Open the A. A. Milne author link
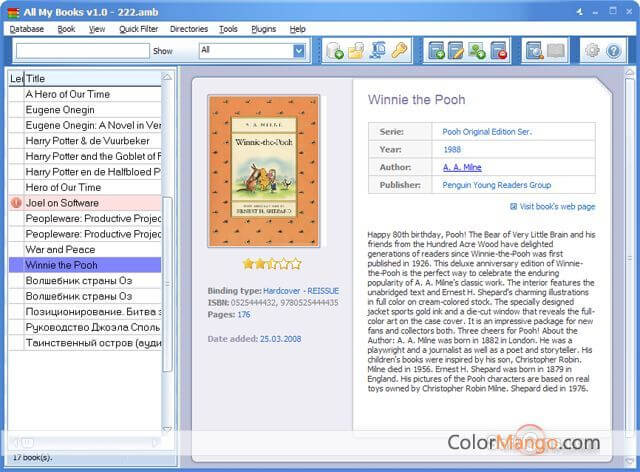Screen dimensions: 640x472 click(462, 167)
